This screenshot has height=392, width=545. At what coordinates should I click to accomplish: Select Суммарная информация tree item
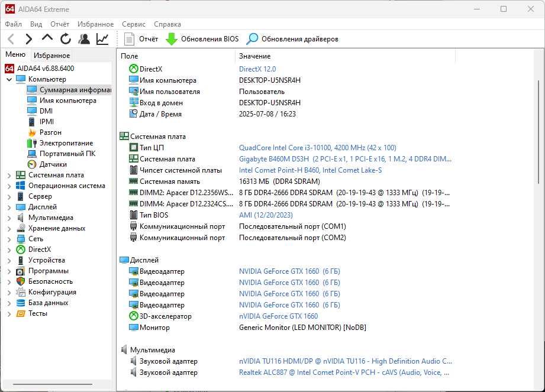(69, 90)
